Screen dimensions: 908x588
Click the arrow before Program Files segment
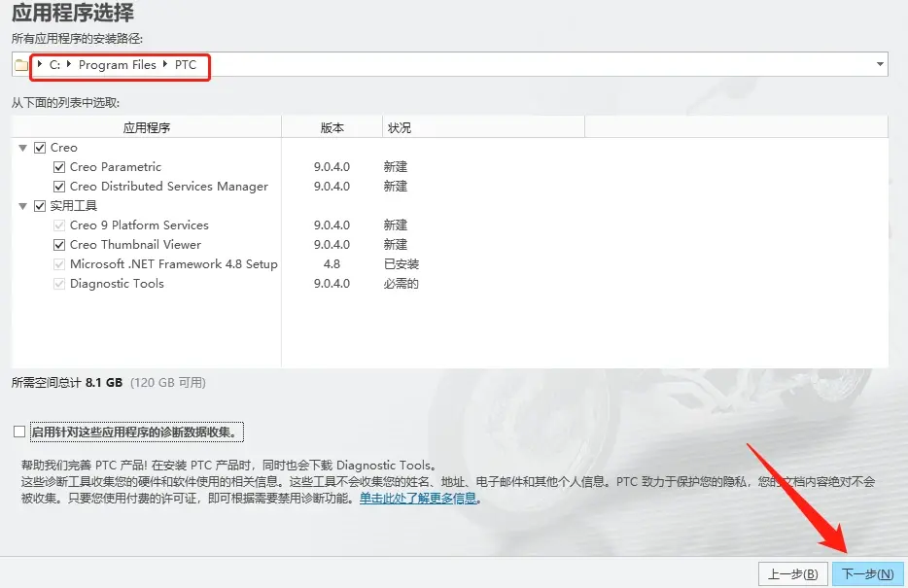tap(69, 64)
